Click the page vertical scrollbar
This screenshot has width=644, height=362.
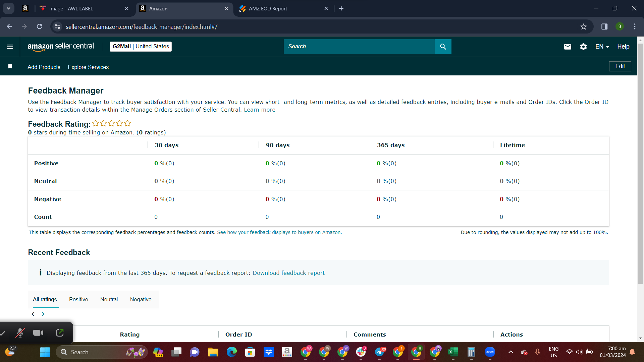point(640,163)
